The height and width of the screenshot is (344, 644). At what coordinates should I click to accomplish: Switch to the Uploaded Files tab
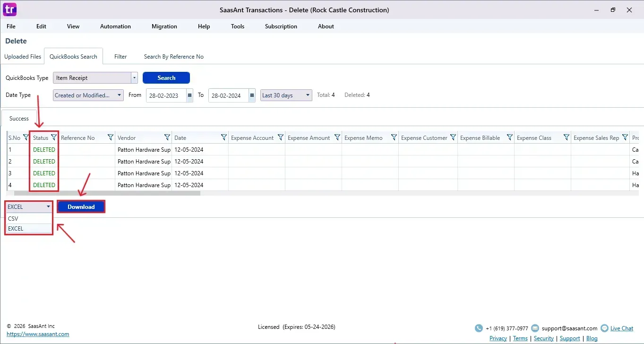23,57
